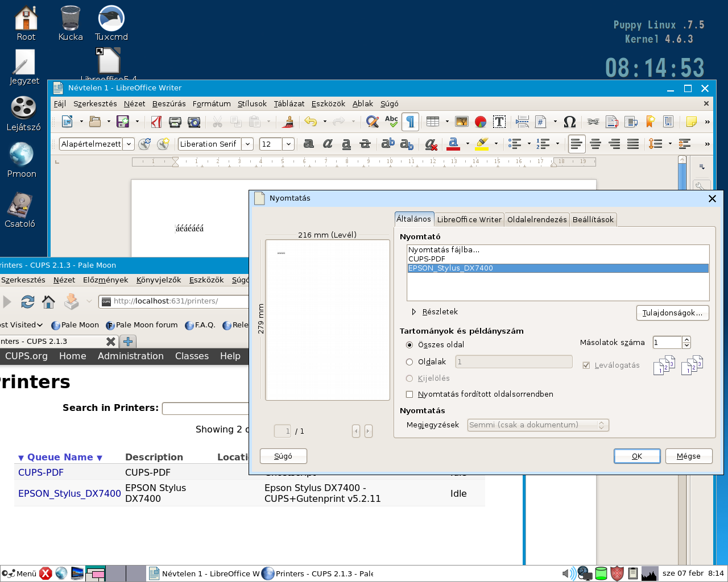Switch to the LibreOffice Writer tab
The width and height of the screenshot is (728, 582).
(x=469, y=219)
